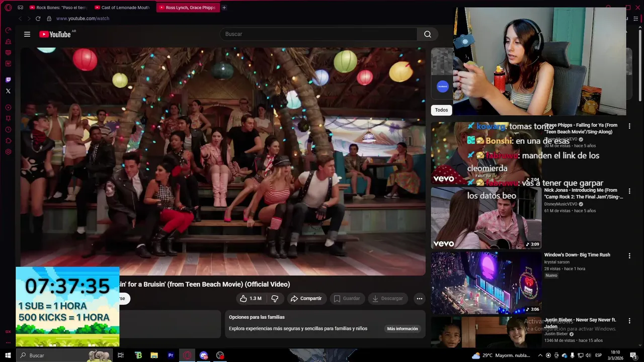The height and width of the screenshot is (362, 644).
Task: Open Window's Down concert thumbnail 3:06
Action: pyautogui.click(x=486, y=283)
